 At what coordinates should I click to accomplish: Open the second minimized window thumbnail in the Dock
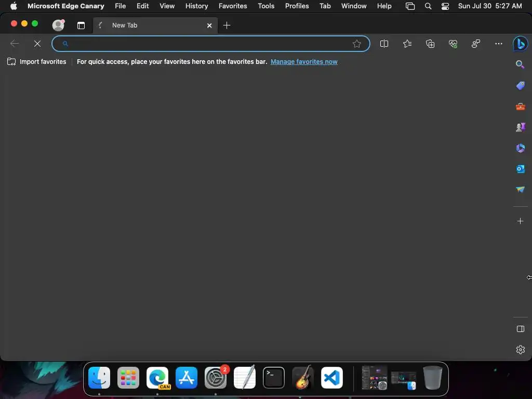point(403,380)
